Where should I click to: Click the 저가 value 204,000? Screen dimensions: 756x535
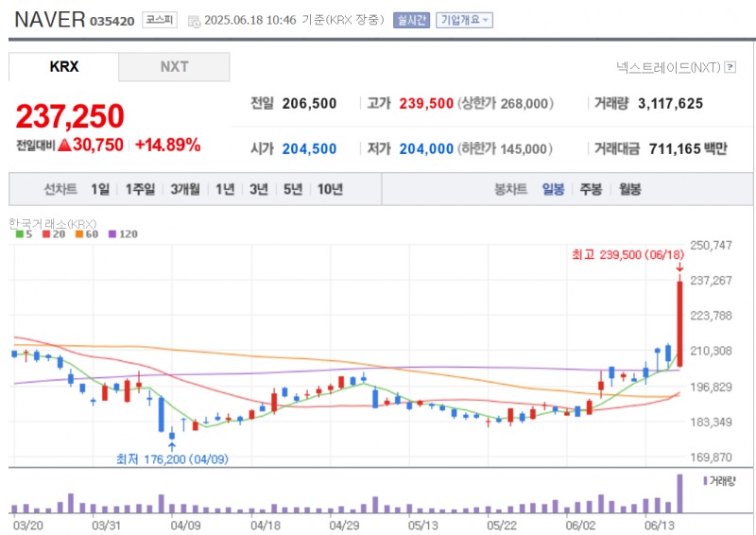[426, 149]
